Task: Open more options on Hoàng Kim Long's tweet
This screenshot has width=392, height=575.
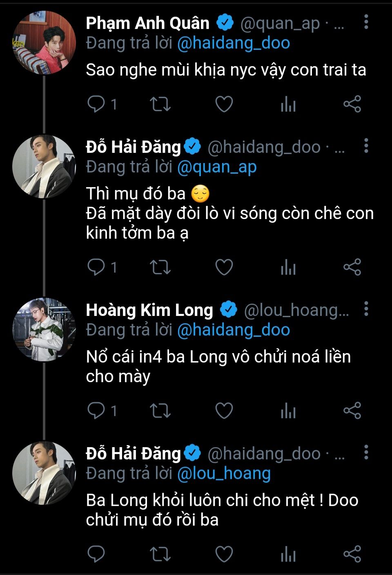Action: pyautogui.click(x=366, y=309)
